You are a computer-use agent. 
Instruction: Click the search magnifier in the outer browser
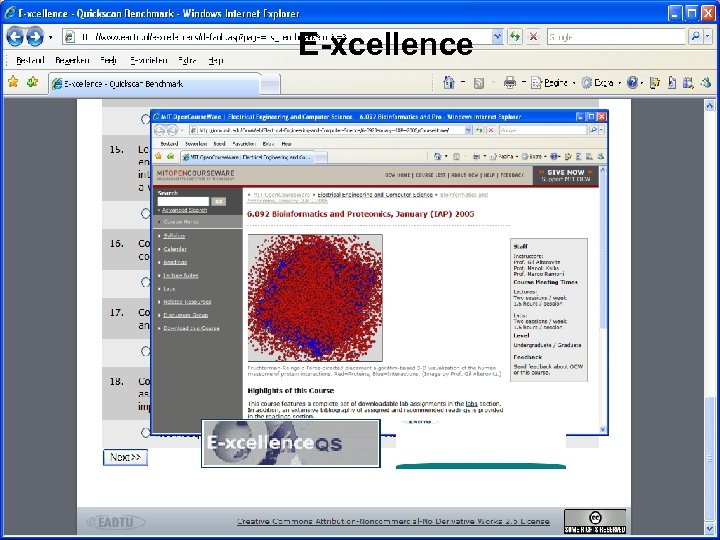[x=695, y=37]
